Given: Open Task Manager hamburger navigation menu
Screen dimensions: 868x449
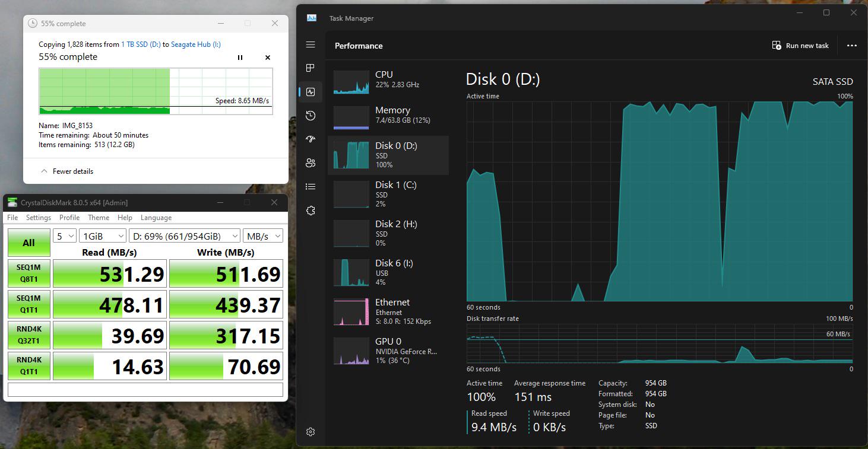Looking at the screenshot, I should 311,44.
